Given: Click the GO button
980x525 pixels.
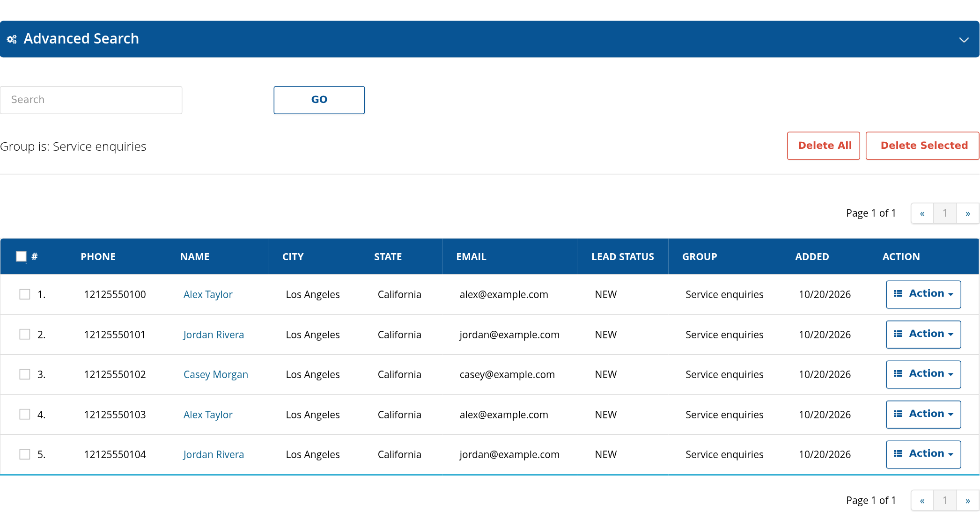Looking at the screenshot, I should [319, 100].
